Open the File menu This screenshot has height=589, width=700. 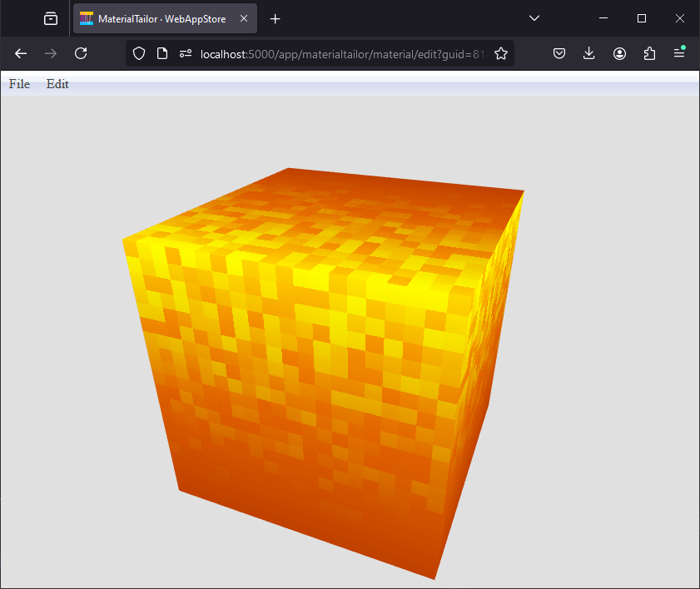pyautogui.click(x=19, y=84)
